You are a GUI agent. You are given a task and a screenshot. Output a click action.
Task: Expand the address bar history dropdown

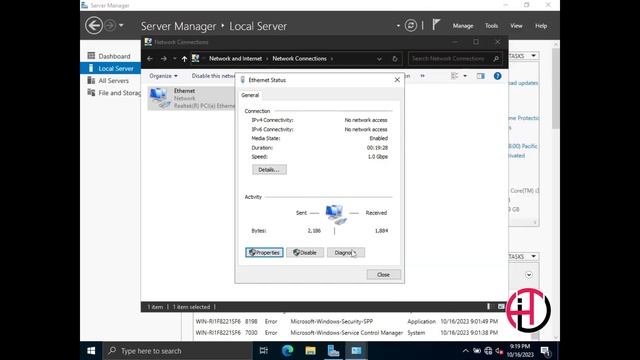point(379,59)
